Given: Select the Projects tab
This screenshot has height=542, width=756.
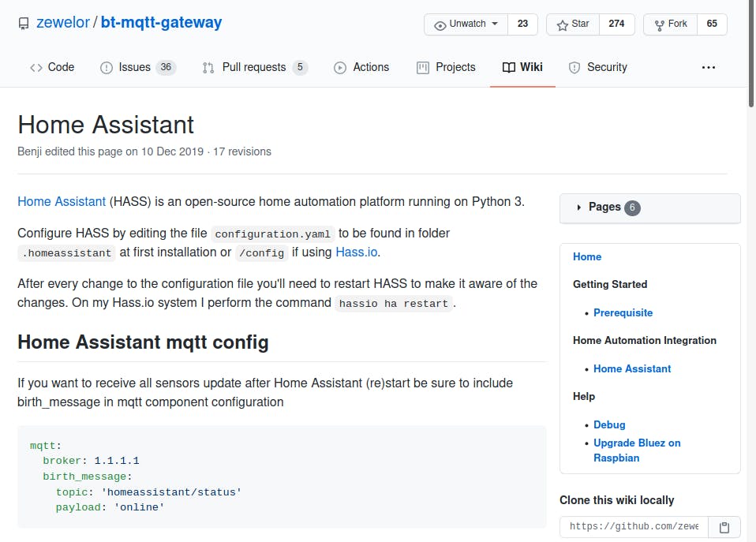Looking at the screenshot, I should tap(446, 68).
